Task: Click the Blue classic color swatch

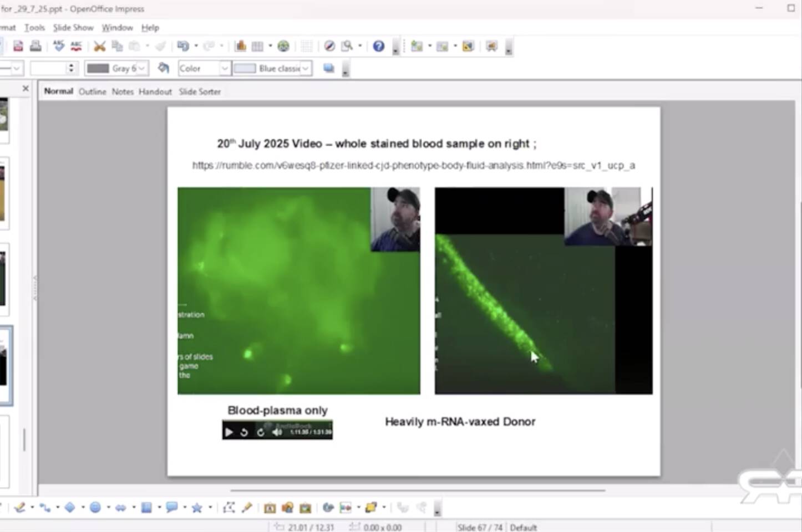Action: coord(245,68)
